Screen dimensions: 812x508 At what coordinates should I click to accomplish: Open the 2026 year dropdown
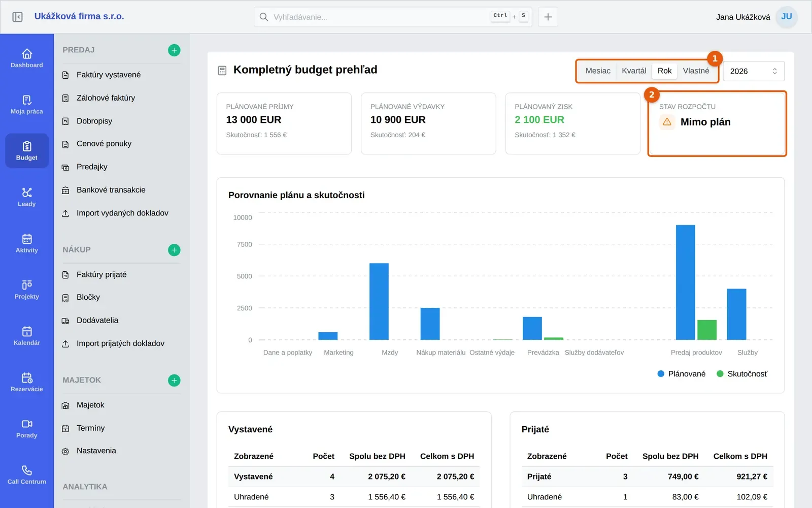tap(754, 71)
